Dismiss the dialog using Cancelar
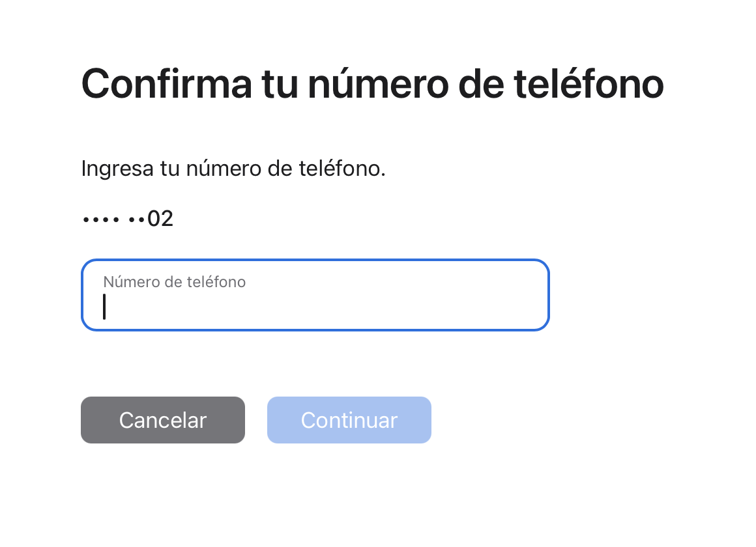Image resolution: width=756 pixels, height=547 pixels. (162, 420)
